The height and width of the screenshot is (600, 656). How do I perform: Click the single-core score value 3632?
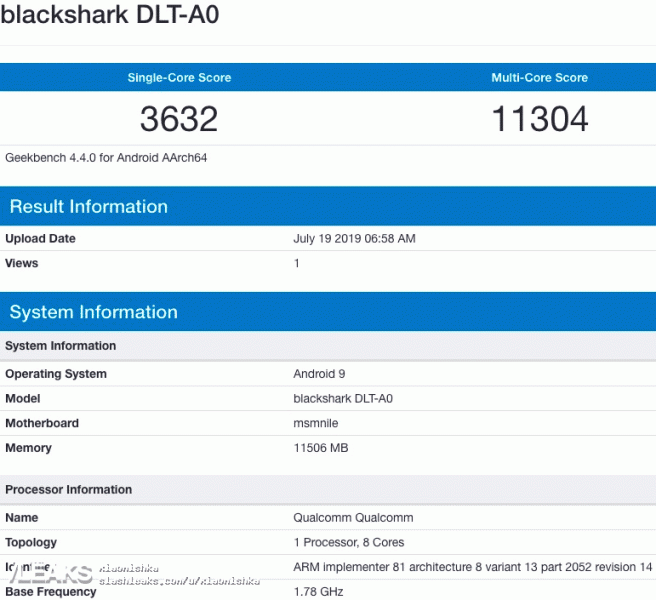point(179,119)
